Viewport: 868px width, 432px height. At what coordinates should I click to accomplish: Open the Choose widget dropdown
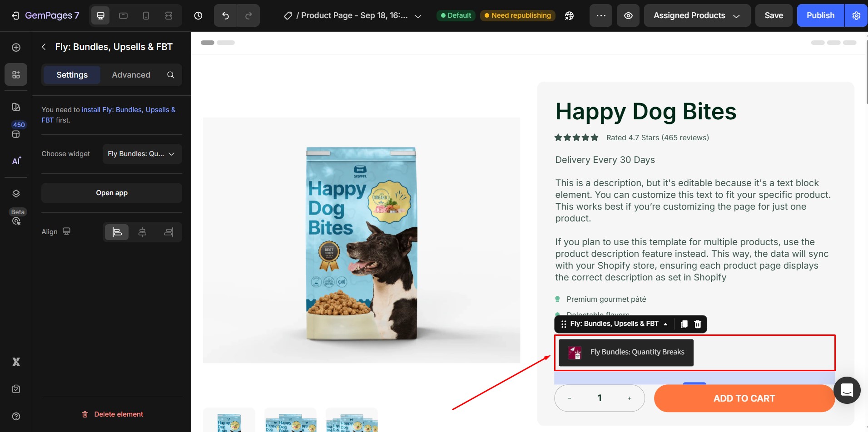point(142,154)
